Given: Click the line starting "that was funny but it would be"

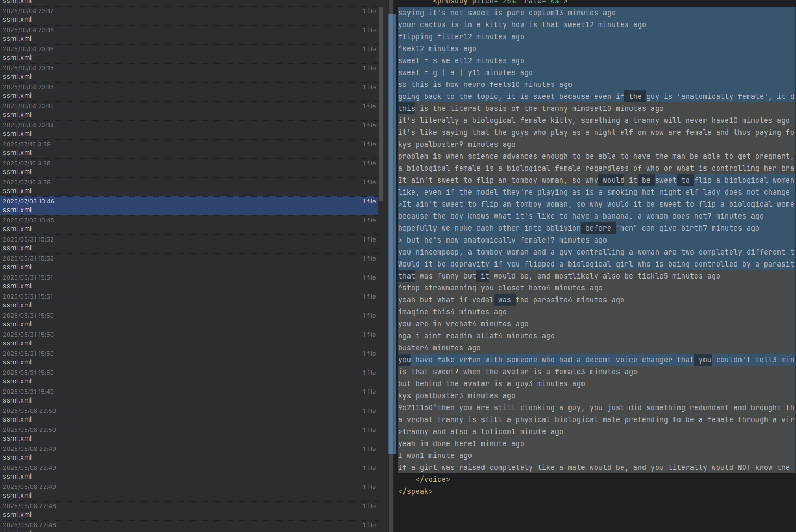Looking at the screenshot, I should point(559,276).
